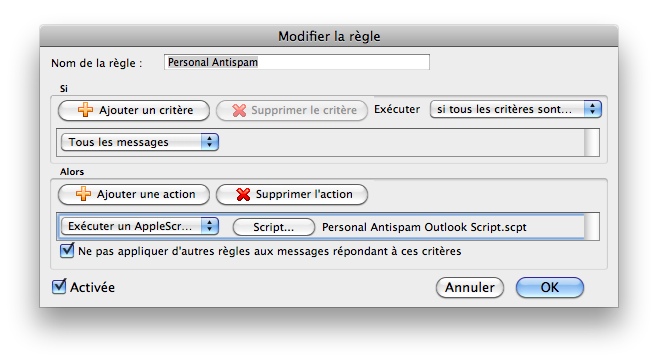Click the blue arrows of si tous les critères popup
The width and height of the screenshot is (658, 362).
tap(593, 109)
